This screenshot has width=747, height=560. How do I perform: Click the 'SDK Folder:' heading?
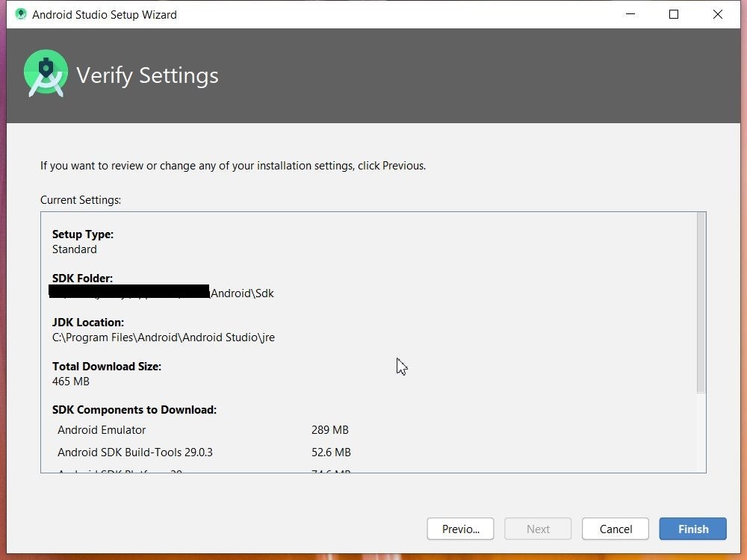click(82, 278)
